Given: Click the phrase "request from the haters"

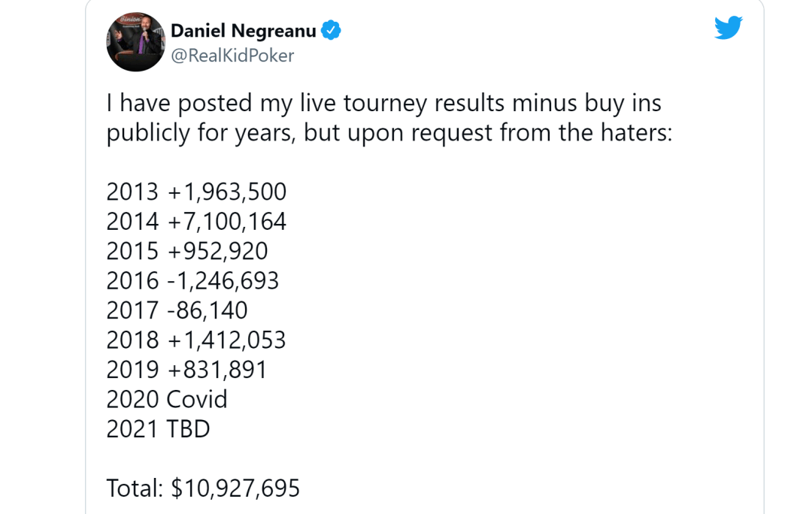Looking at the screenshot, I should tap(541, 132).
